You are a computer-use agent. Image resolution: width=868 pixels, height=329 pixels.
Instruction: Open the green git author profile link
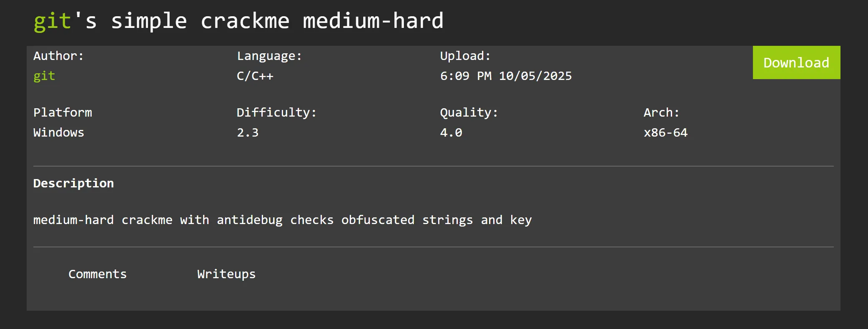(x=44, y=76)
